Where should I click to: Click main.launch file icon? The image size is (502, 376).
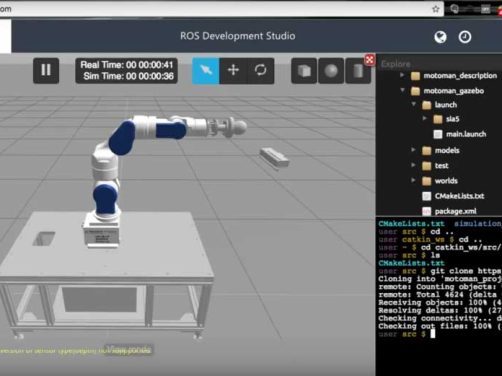pyautogui.click(x=438, y=134)
